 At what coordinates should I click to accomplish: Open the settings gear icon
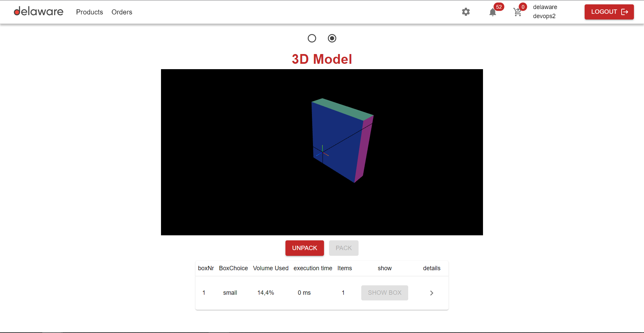pyautogui.click(x=466, y=12)
